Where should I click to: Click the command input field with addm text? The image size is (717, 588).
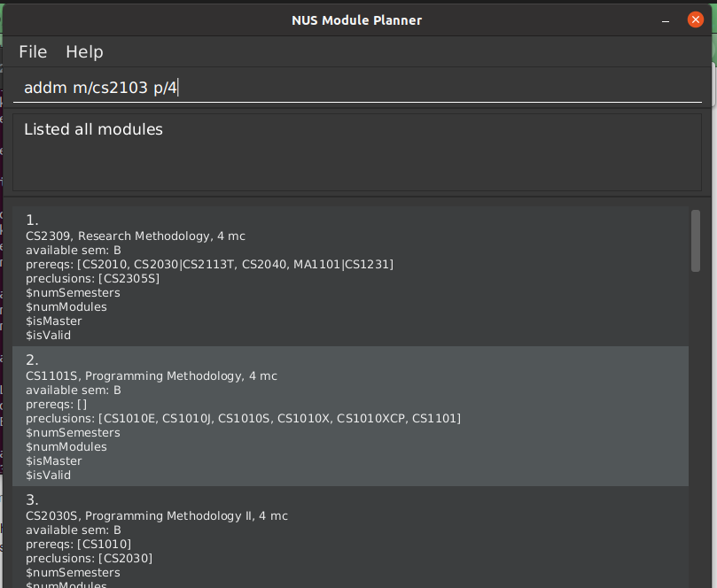[357, 88]
